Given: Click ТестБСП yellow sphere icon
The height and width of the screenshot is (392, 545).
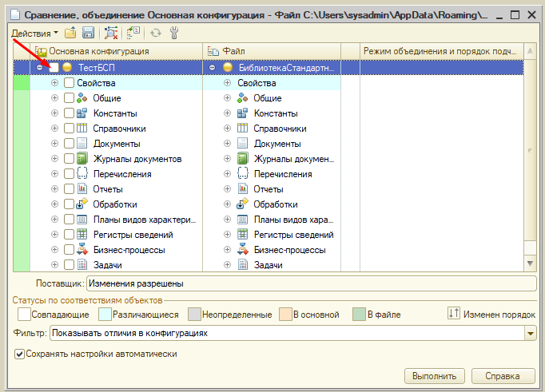Looking at the screenshot, I should pyautogui.click(x=67, y=67).
